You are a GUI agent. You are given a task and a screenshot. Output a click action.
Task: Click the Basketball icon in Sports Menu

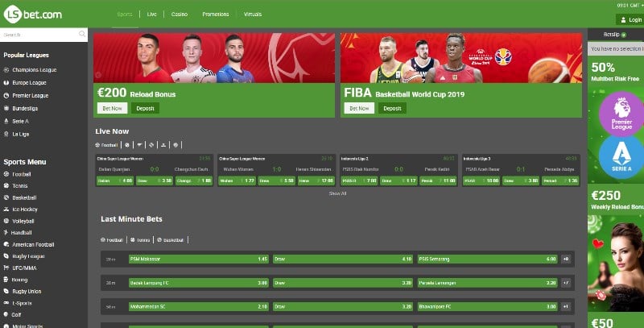(6, 197)
